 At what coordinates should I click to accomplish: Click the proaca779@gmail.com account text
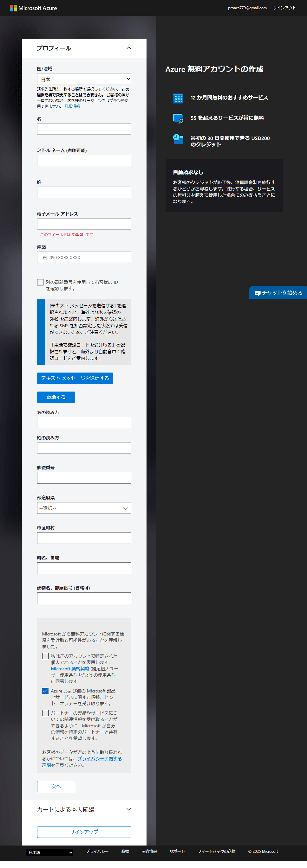point(247,8)
